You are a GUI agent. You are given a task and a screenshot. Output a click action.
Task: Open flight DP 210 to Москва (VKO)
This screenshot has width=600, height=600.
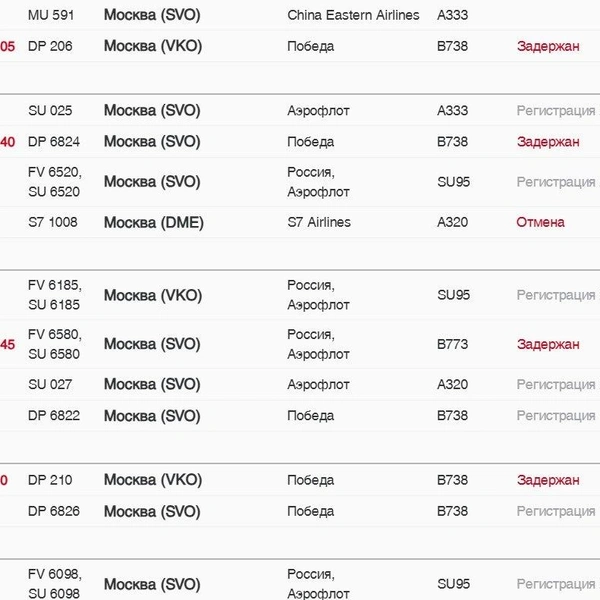click(x=300, y=480)
